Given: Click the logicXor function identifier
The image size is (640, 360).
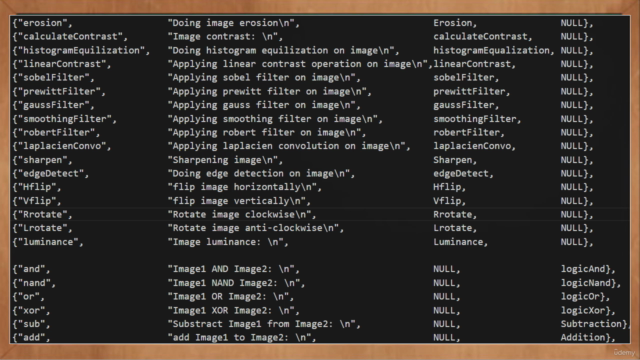Looking at the screenshot, I should point(583,310).
